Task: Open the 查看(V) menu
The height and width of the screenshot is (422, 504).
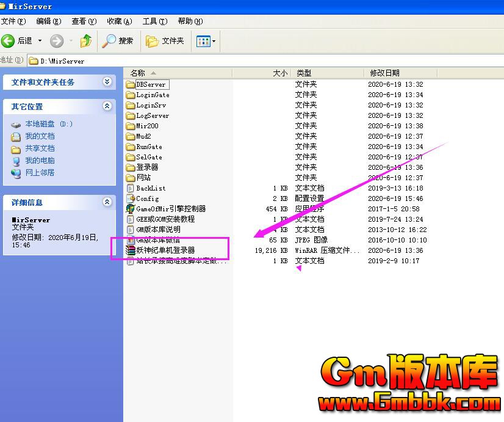Action: [x=84, y=21]
